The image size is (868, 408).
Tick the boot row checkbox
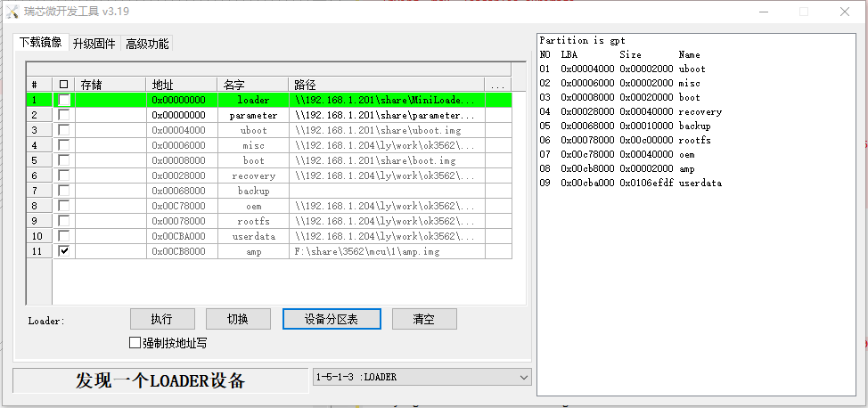[65, 160]
